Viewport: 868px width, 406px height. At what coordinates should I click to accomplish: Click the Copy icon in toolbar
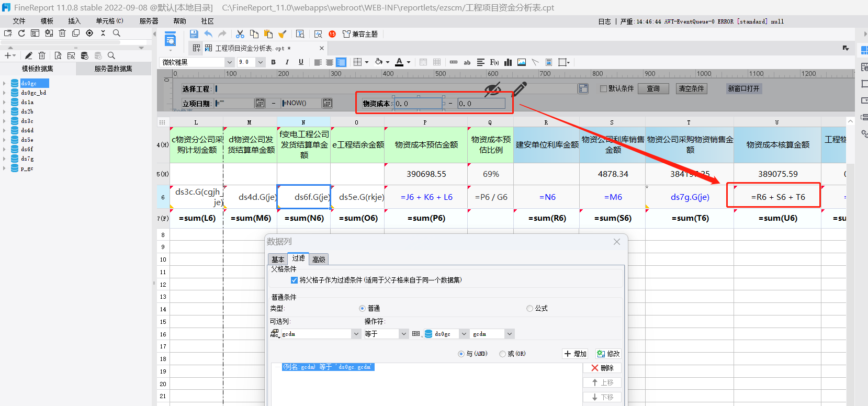coord(254,34)
